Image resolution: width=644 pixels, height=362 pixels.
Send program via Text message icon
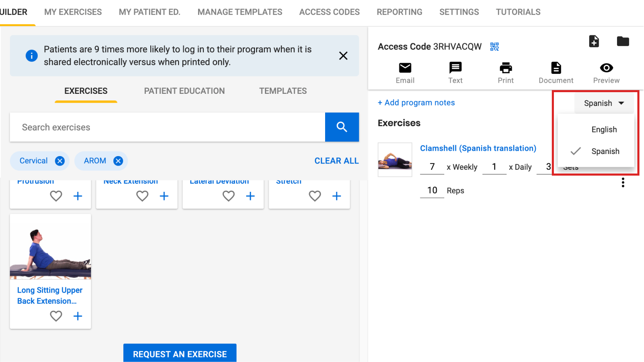[x=455, y=68]
